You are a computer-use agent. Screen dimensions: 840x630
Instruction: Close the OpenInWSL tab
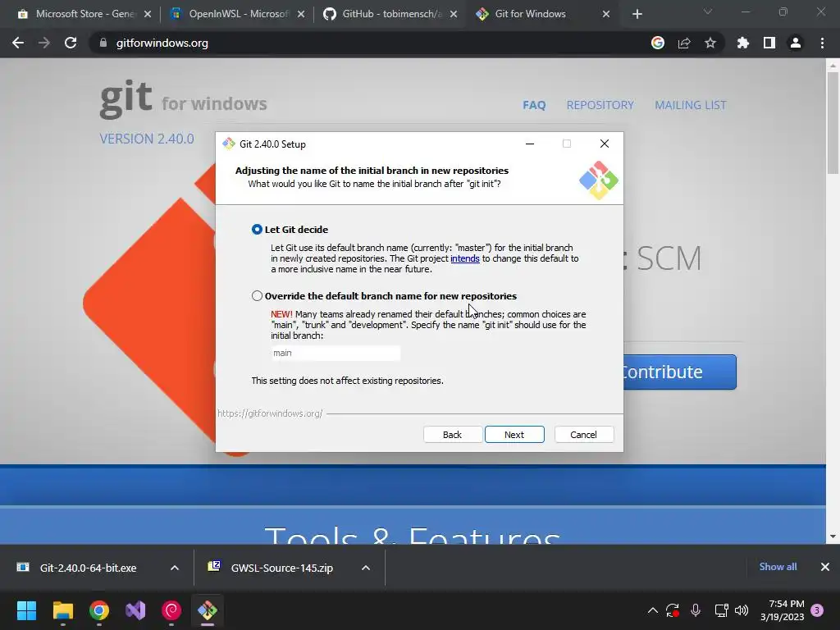point(301,14)
